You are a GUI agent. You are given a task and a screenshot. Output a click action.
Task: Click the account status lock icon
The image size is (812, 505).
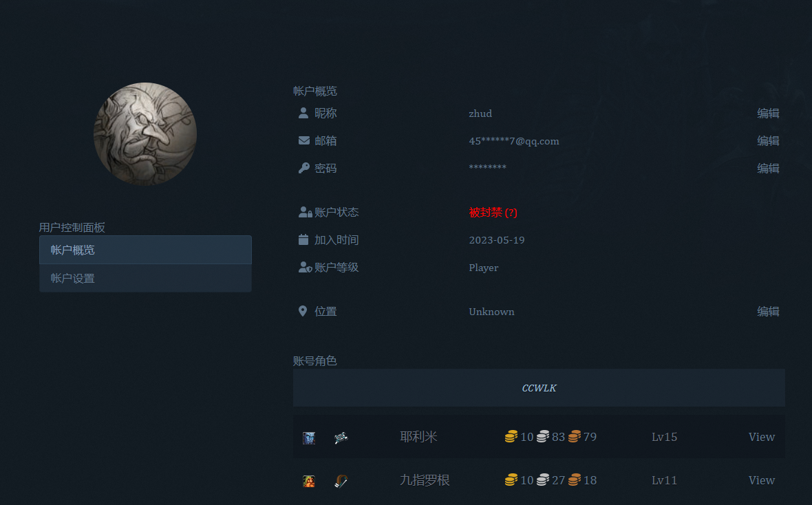(x=305, y=211)
